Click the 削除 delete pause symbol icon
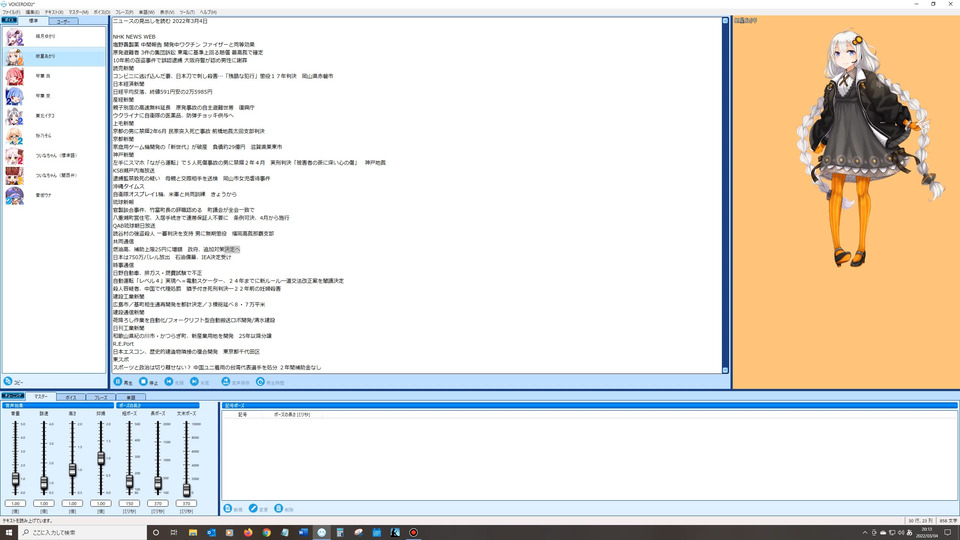Viewport: 960px width, 540px height. (x=279, y=509)
